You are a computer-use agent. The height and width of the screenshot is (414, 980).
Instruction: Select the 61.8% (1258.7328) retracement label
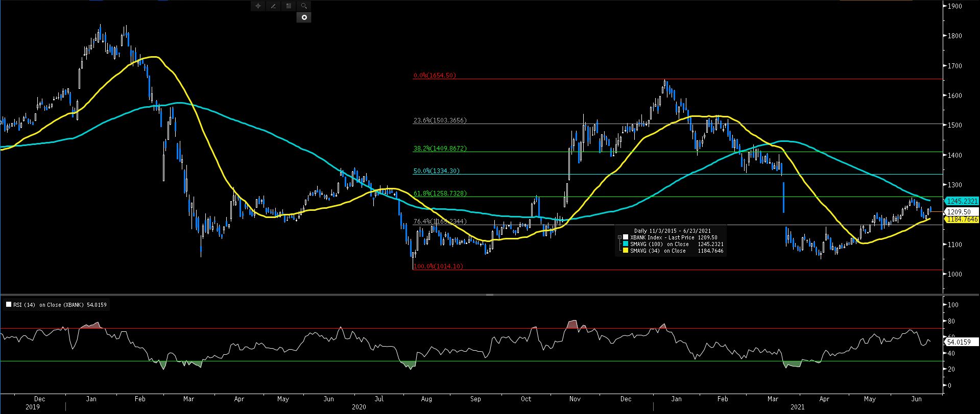click(440, 193)
